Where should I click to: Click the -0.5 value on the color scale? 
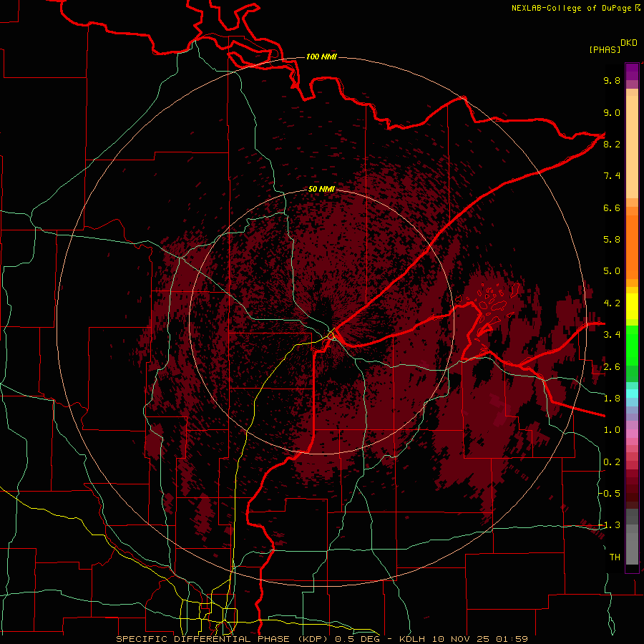610,494
